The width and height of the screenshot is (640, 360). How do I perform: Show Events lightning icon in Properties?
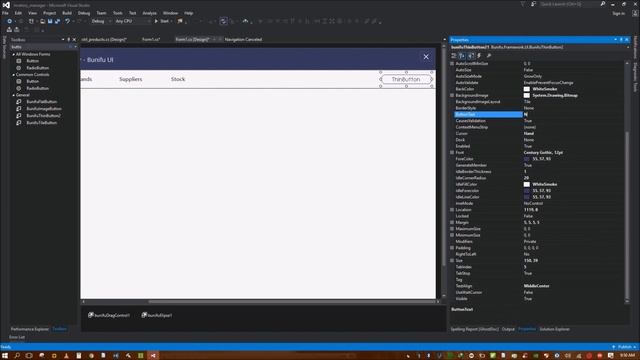479,56
